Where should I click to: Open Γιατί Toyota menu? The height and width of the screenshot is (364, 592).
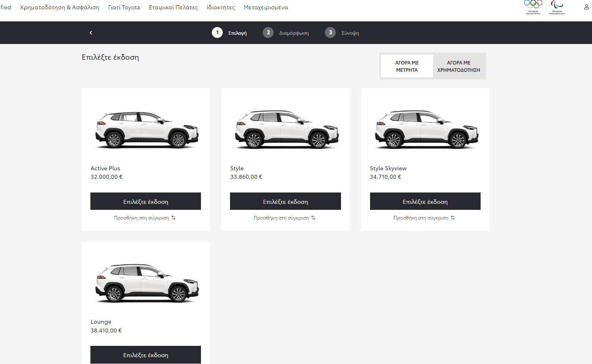tap(124, 7)
